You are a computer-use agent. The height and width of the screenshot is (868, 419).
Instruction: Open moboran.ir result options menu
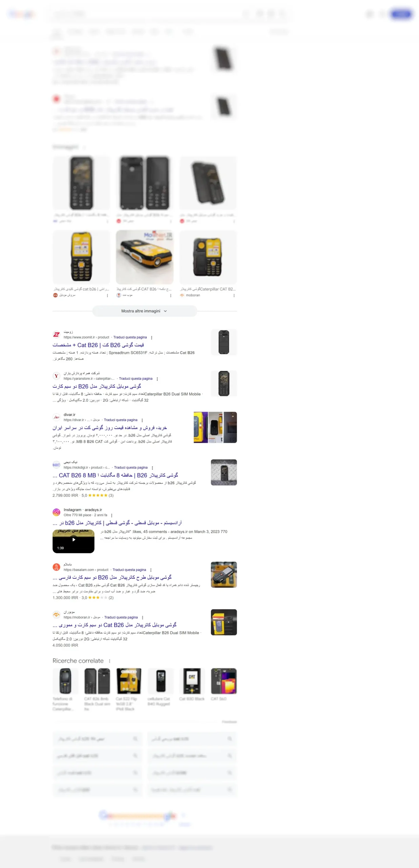click(x=143, y=618)
